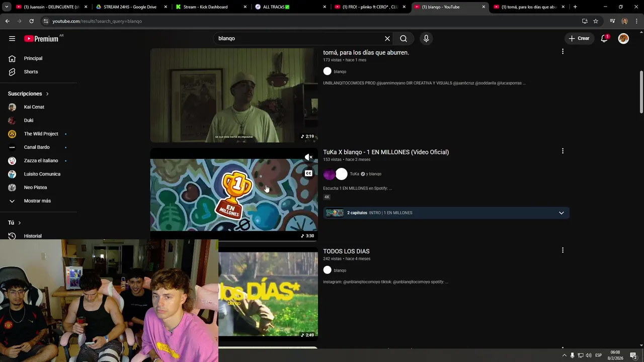The image size is (644, 362).
Task: Open the media control toolbar icon
Action: [612, 21]
